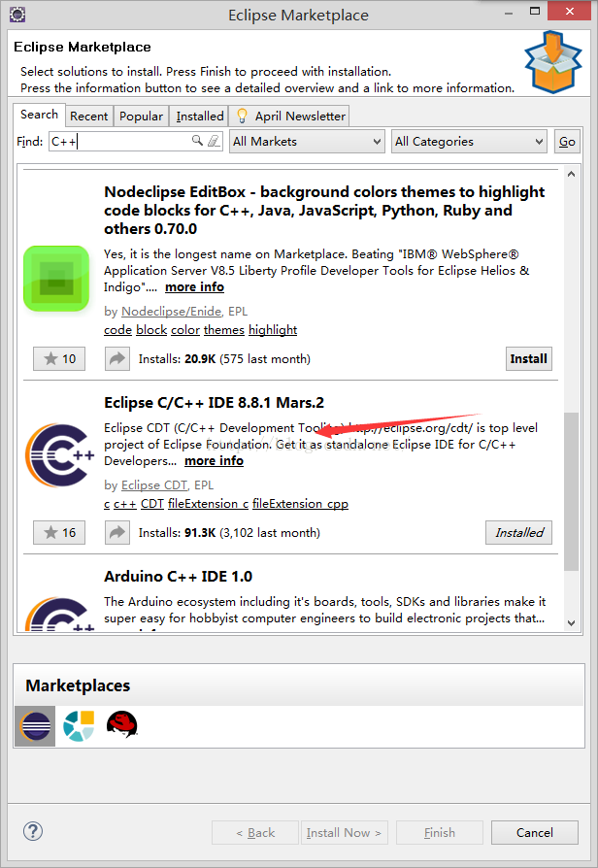Click the 'highlight' tag link
Image resolution: width=598 pixels, height=868 pixels.
pos(273,330)
